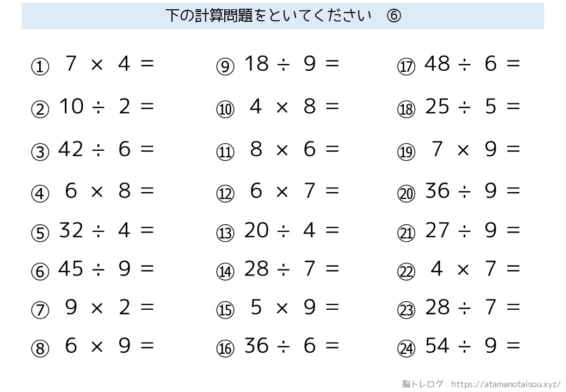This screenshot has width=566, height=392.
Task: Click the problem 48 ÷ 6 =
Action: click(472, 64)
